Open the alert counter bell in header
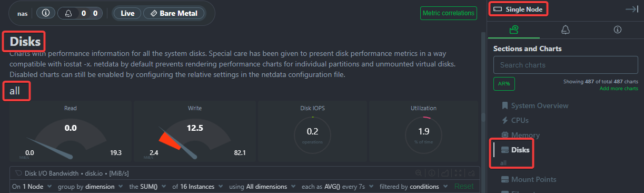Viewport: 644px width, 193px height. tap(69, 13)
